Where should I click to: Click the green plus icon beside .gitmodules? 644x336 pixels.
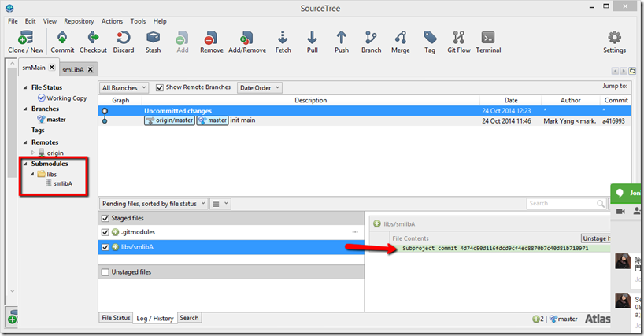116,232
